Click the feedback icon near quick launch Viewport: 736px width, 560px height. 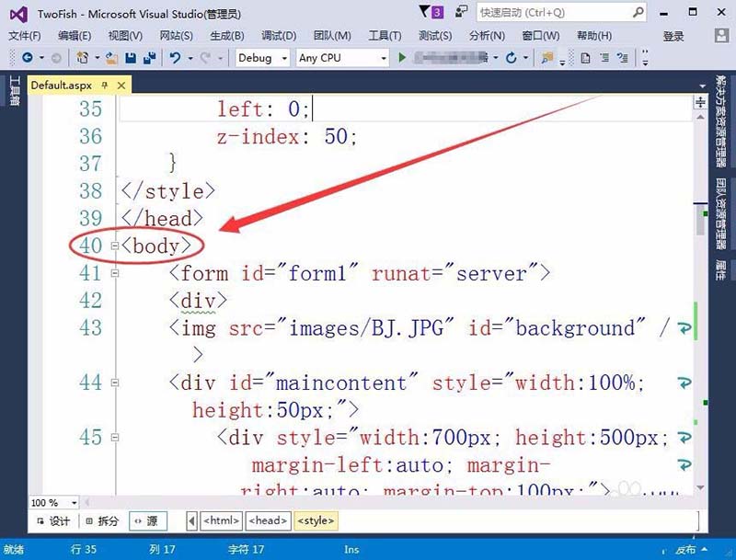pos(462,12)
